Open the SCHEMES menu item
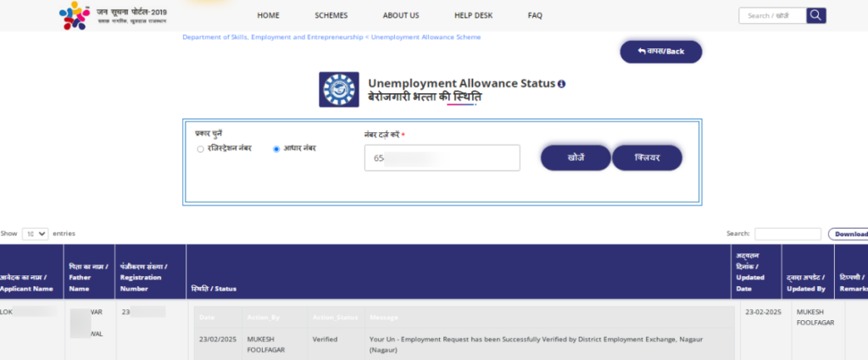Image resolution: width=868 pixels, height=360 pixels. (331, 15)
